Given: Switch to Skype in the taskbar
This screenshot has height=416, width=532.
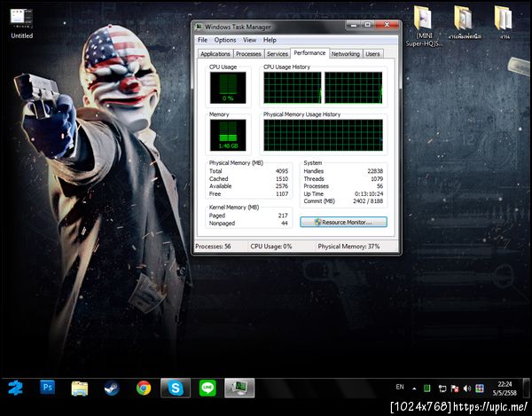Looking at the screenshot, I should pos(176,388).
